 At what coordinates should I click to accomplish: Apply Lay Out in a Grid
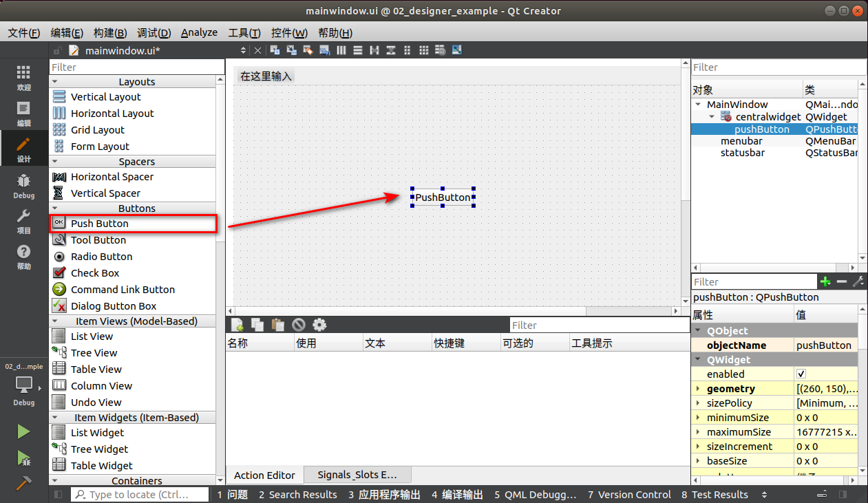(424, 50)
